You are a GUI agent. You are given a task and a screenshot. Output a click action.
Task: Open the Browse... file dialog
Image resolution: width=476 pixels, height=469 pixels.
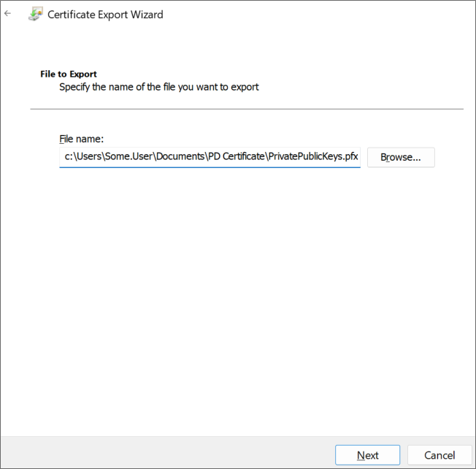pos(400,157)
